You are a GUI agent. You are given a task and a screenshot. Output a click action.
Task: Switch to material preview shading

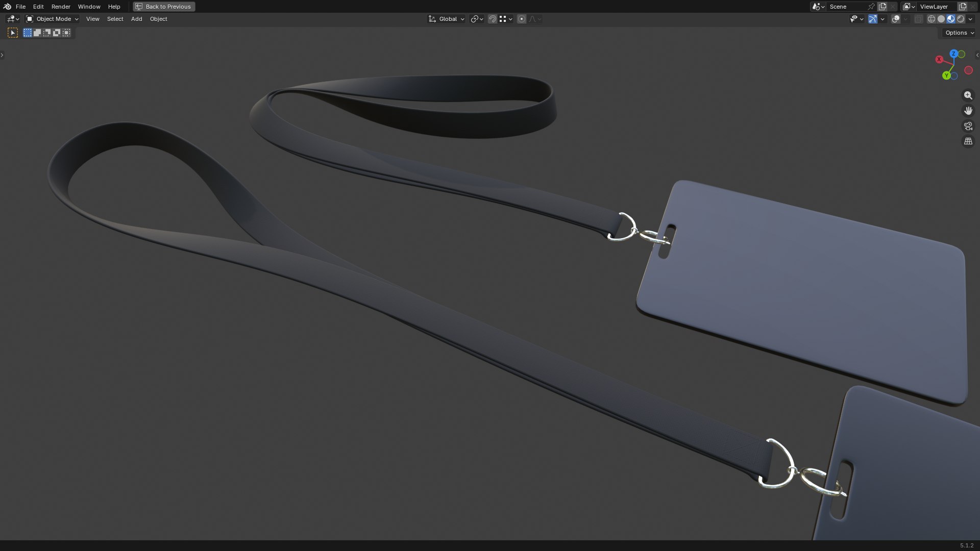tap(951, 19)
